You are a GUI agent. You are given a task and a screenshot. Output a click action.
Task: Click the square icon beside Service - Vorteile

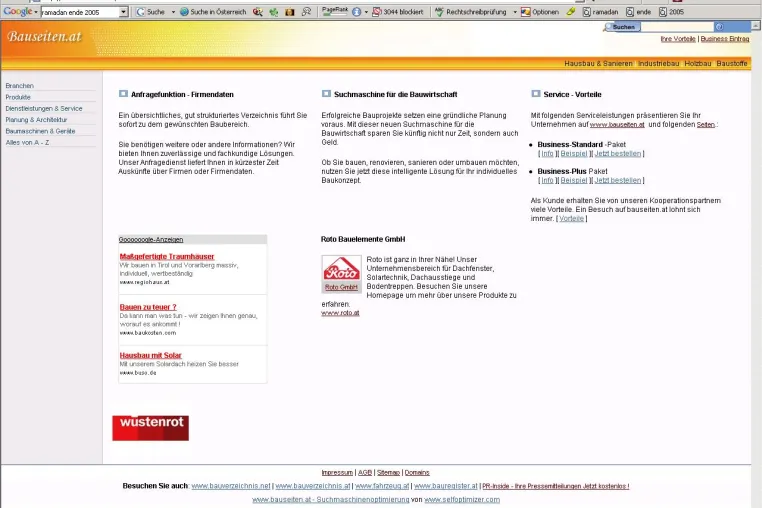click(x=536, y=94)
